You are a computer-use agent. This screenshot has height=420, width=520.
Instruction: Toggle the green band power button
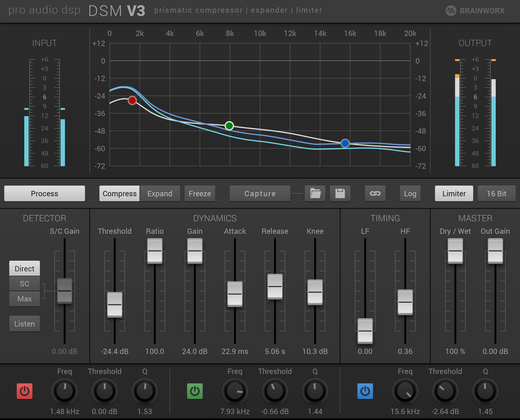pos(195,391)
